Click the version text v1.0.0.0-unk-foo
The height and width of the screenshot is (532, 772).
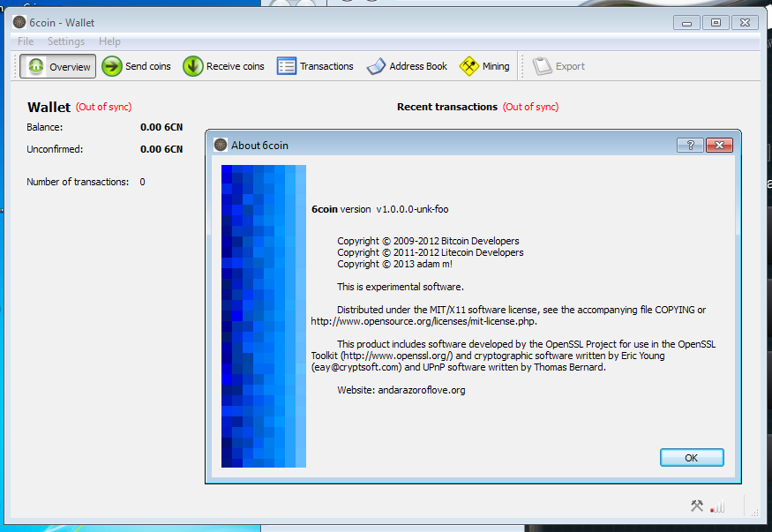pyautogui.click(x=412, y=209)
